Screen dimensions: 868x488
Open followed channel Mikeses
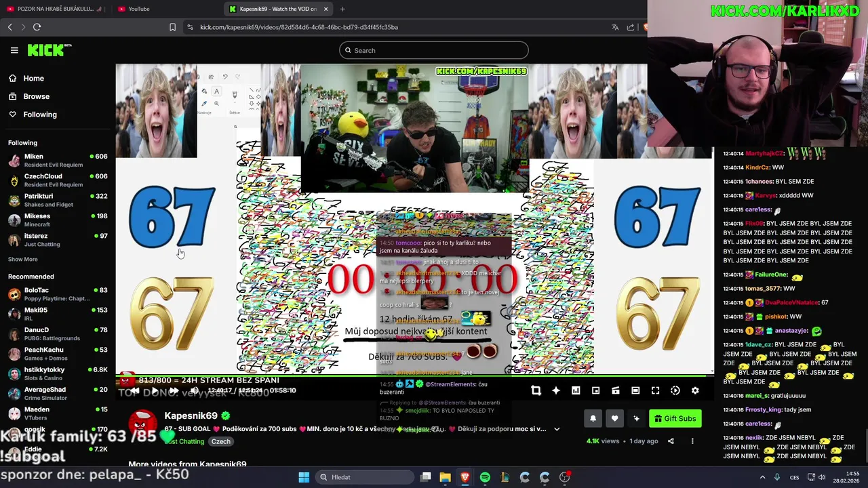click(x=58, y=220)
